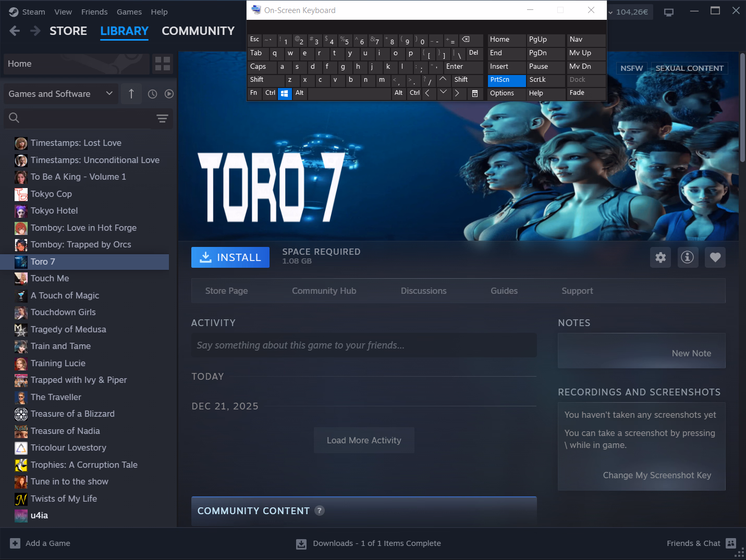Viewport: 746px width, 560px height.
Task: Select Tragedy of Medusa in the game list
Action: click(x=84, y=329)
